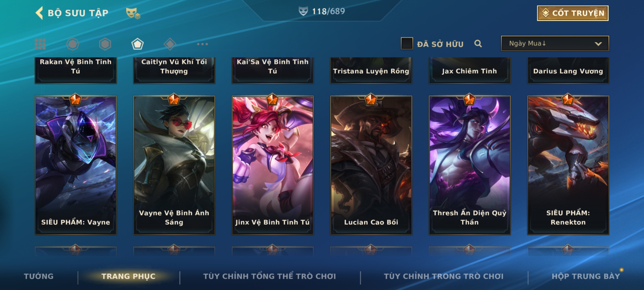
Task: Open Tùy Chỉnh Tổng Thể Trò Chơi tab
Action: point(269,276)
